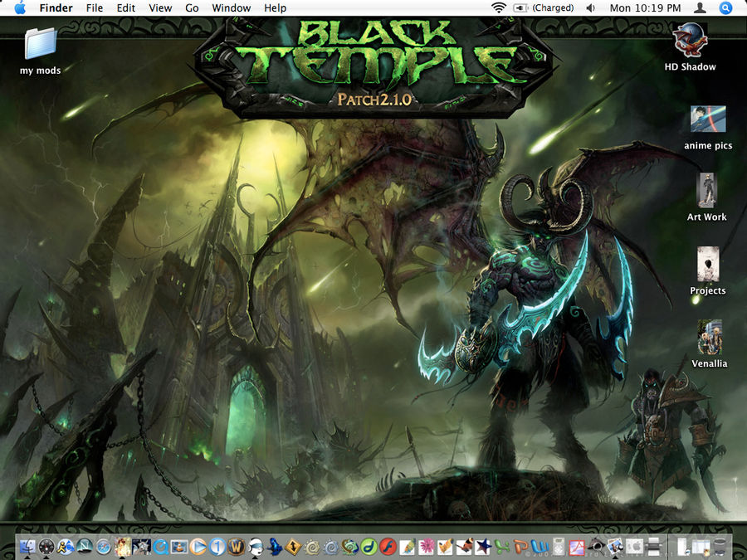This screenshot has height=560, width=747.
Task: Launch Excel green X icon
Action: pos(502,548)
